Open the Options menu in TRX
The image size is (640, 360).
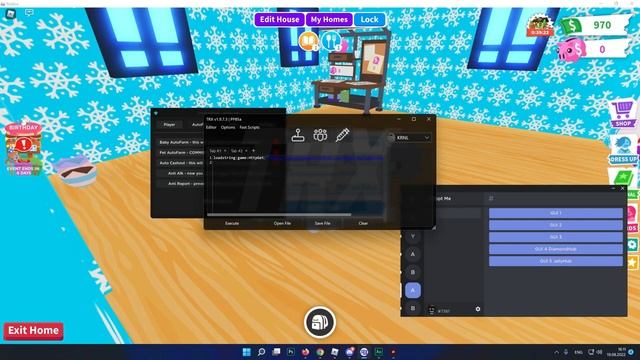point(228,127)
